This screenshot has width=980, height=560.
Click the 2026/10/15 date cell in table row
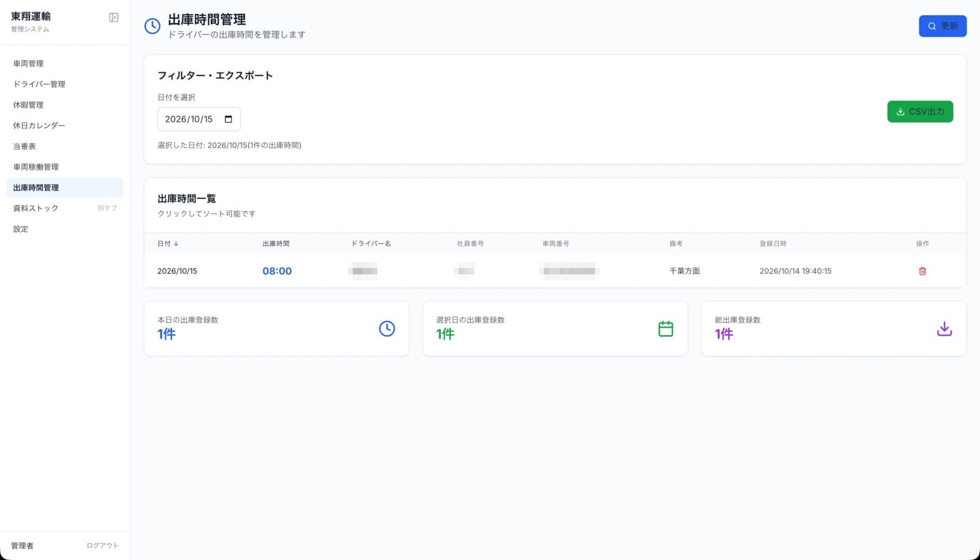177,271
